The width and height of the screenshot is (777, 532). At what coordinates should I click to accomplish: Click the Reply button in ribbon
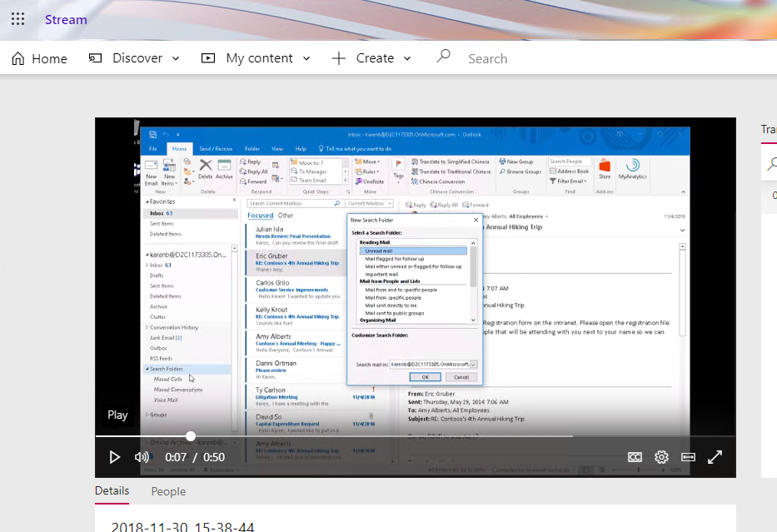250,162
